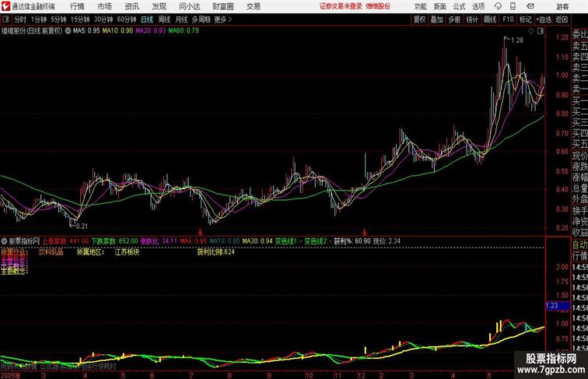Viewport: 588px width, 379px height.
Task: Open the 问小达 menu
Action: 189,6
